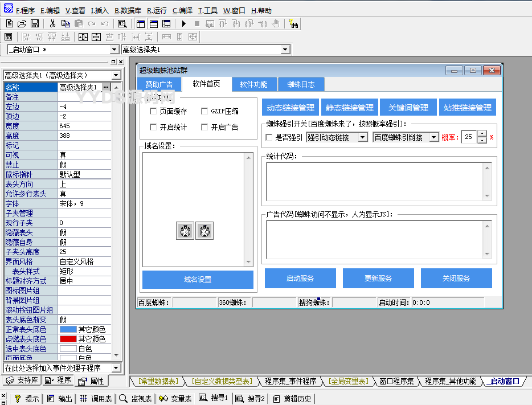532x405 pixels.
Task: Switch to the 蜘蛛日志 tab
Action: pos(301,84)
